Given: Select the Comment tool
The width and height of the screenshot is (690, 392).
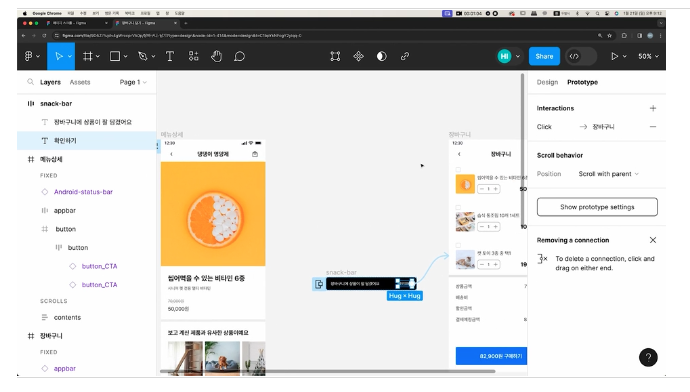Looking at the screenshot, I should click(x=239, y=56).
